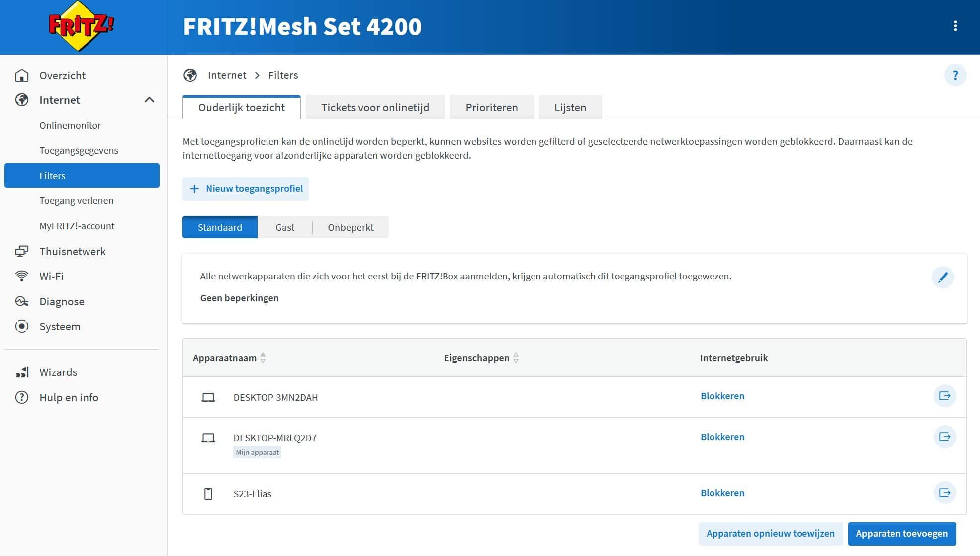The height and width of the screenshot is (556, 980).
Task: Open Tickets voor onlinetijd tab
Action: click(375, 107)
